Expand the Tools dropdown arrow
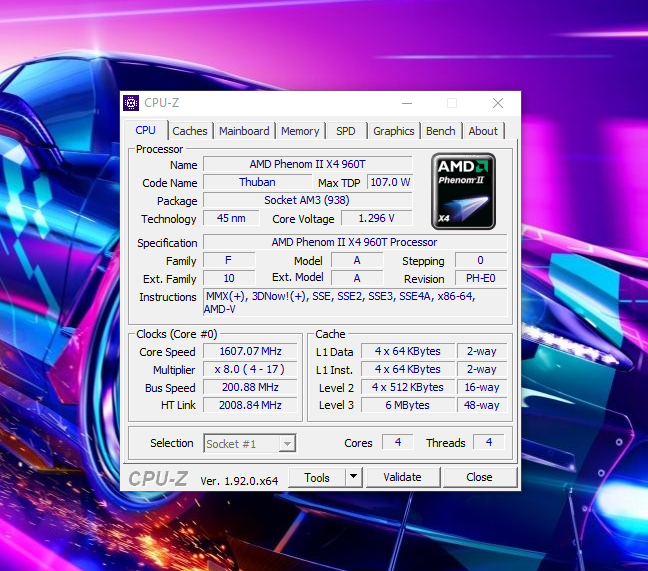The image size is (648, 571). click(353, 477)
